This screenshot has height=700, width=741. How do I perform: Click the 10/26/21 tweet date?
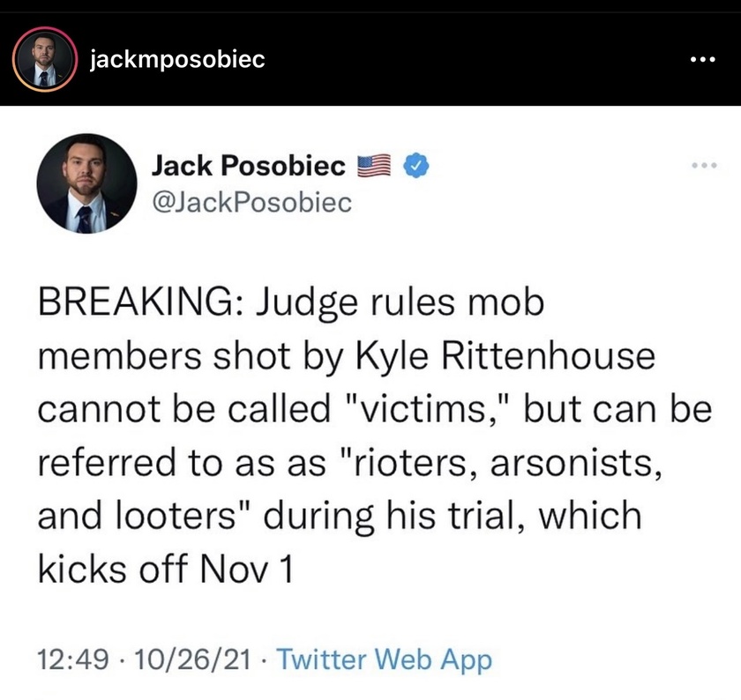(192, 659)
